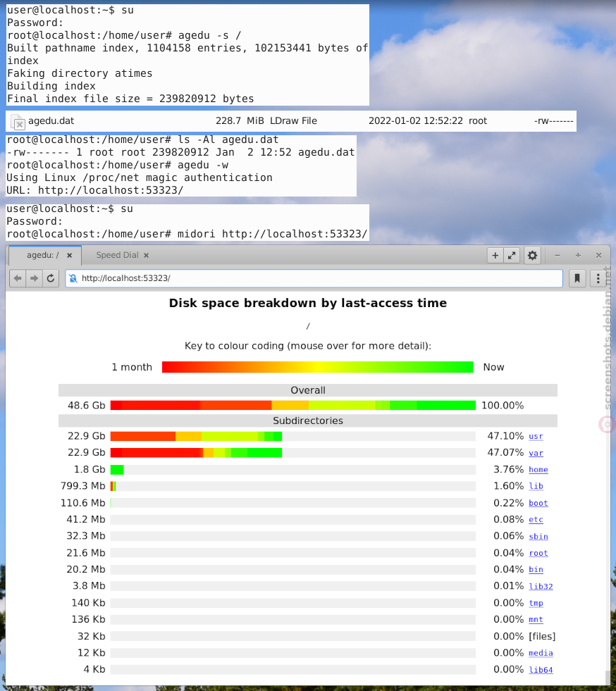Click the Overall 48.6 Gb usage bar

(x=292, y=406)
